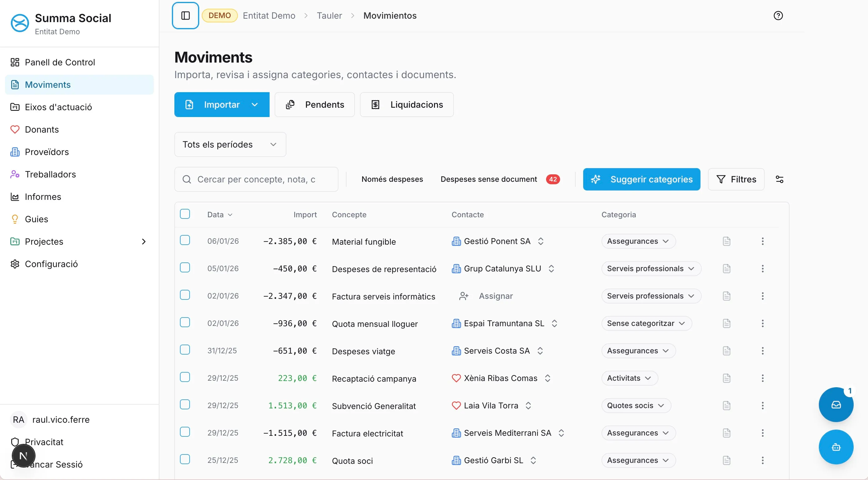Open Sense categoritzar category dropdown
The width and height of the screenshot is (868, 480).
coord(647,323)
